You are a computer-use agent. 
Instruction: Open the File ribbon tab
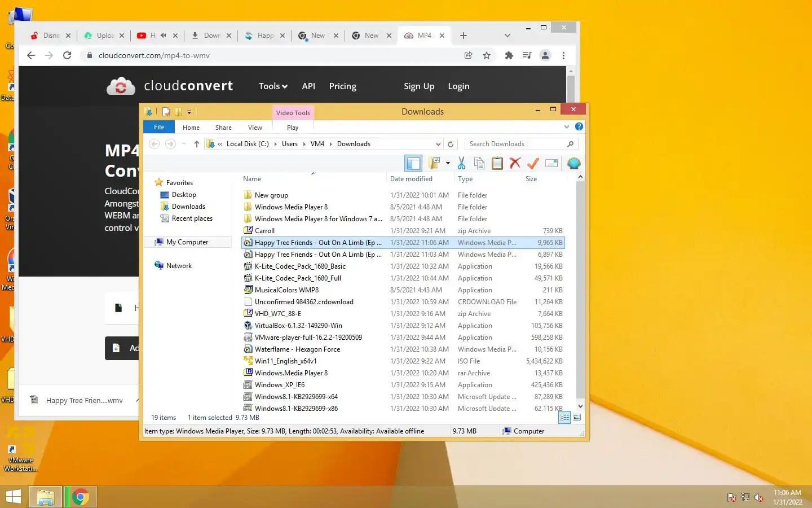tap(159, 127)
